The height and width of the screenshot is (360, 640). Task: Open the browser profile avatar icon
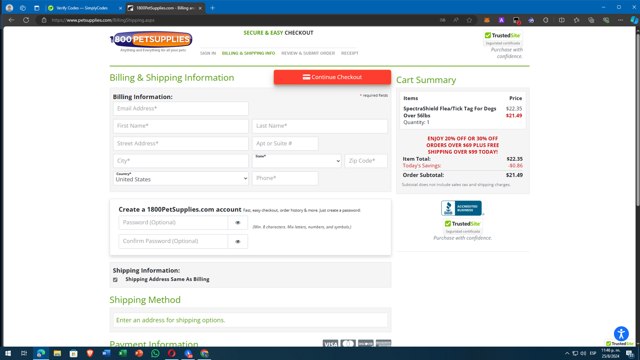[9, 8]
